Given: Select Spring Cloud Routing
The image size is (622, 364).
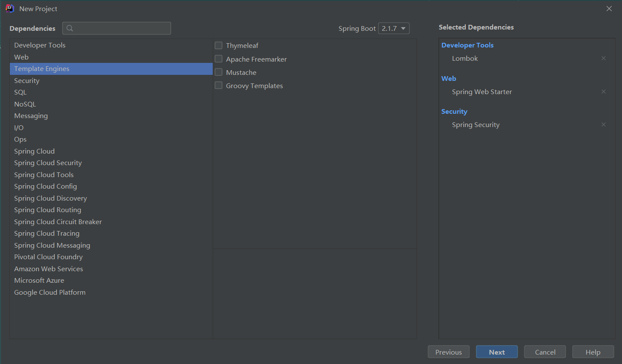Looking at the screenshot, I should [x=111, y=210].
